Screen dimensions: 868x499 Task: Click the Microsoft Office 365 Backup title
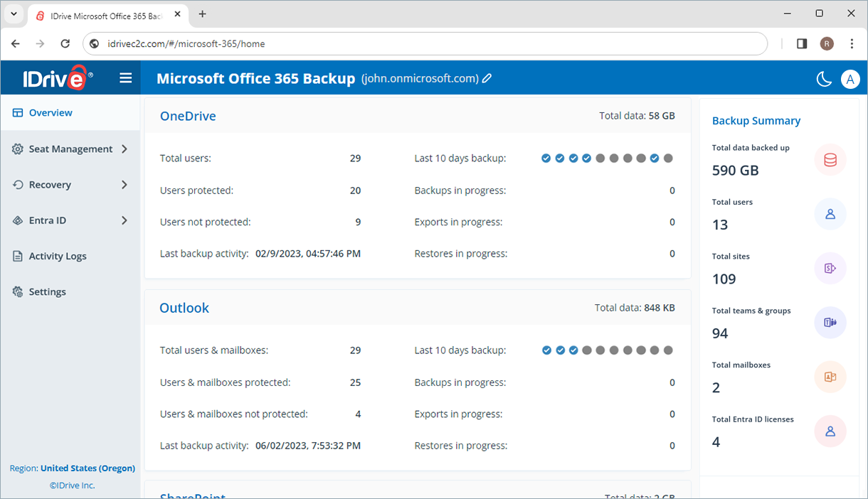255,79
